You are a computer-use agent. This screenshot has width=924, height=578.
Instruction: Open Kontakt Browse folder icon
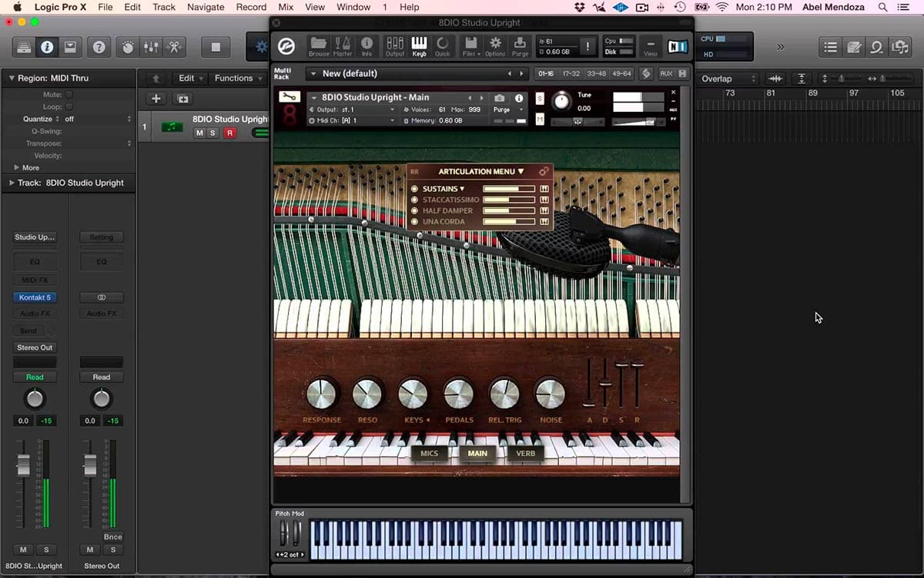coord(319,46)
